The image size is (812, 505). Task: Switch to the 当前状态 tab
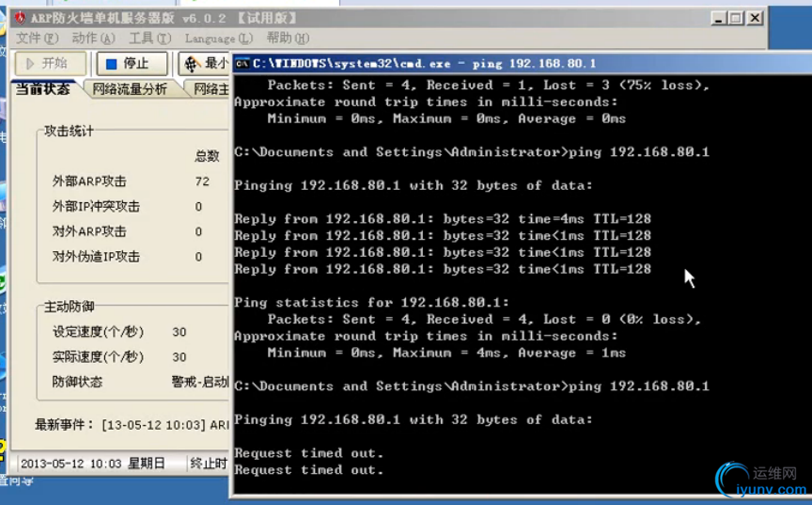point(43,89)
